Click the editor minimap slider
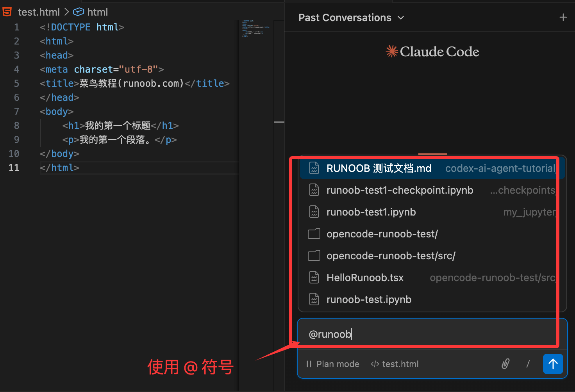This screenshot has height=392, width=575. 256,28
